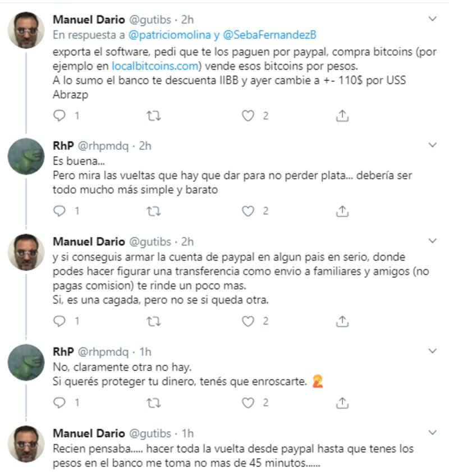
Task: Open more options for Manuel Dario's first tweet
Action: [432, 19]
